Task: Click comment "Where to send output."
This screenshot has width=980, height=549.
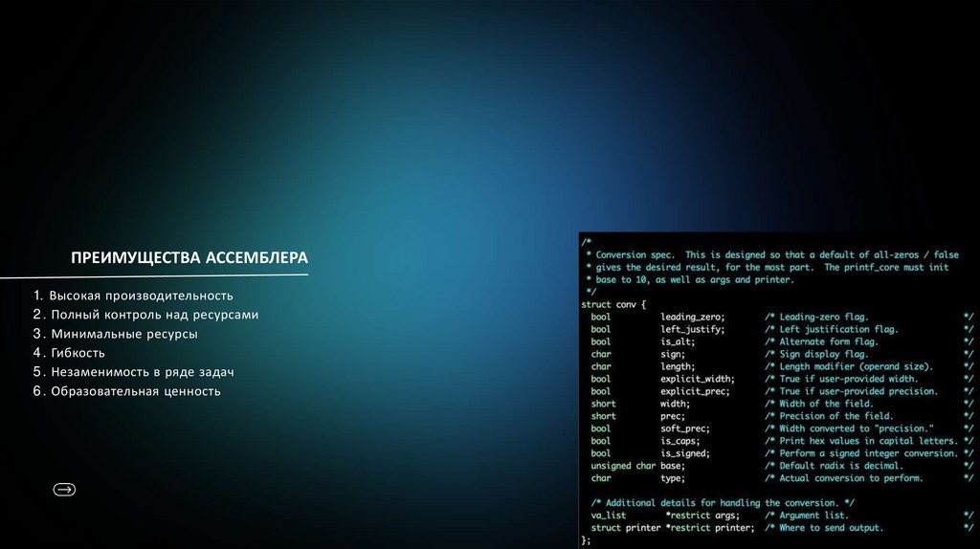Action: pyautogui.click(x=832, y=528)
